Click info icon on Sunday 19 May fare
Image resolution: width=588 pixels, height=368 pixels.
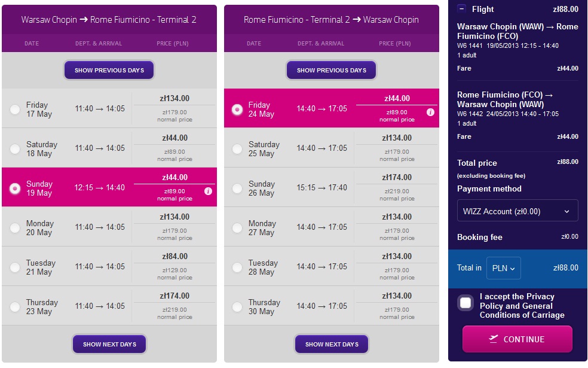[x=208, y=191]
